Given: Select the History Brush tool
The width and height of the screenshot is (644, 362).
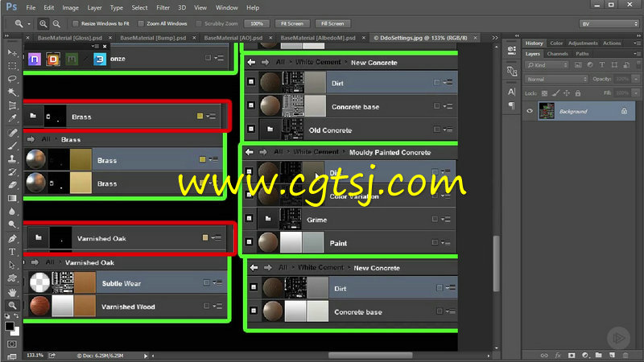Looking at the screenshot, I should 12,172.
